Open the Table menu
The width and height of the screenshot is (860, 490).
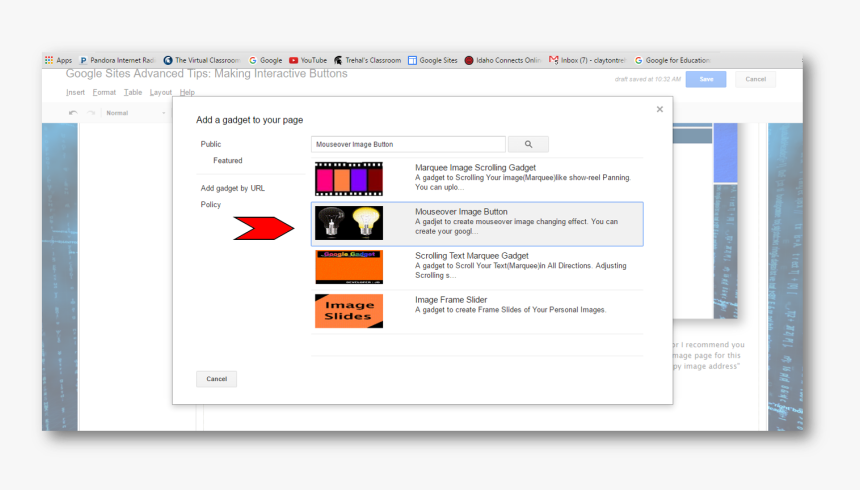133,92
